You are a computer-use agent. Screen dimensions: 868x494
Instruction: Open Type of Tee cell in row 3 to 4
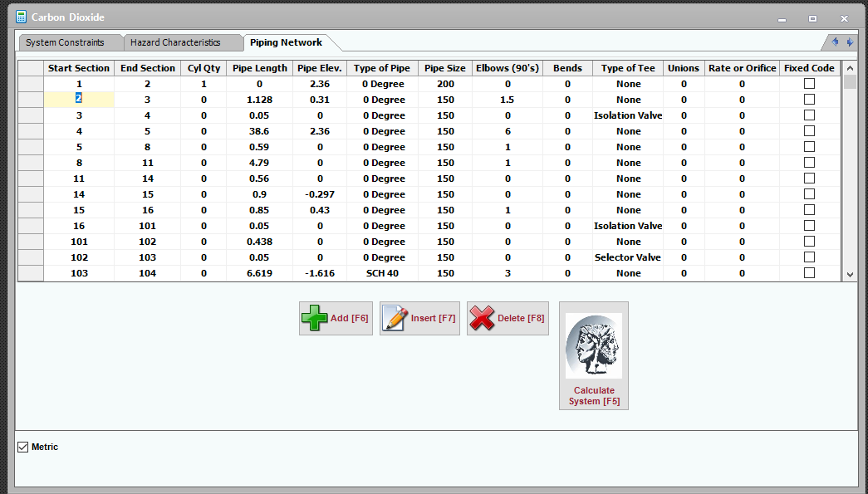pos(628,115)
